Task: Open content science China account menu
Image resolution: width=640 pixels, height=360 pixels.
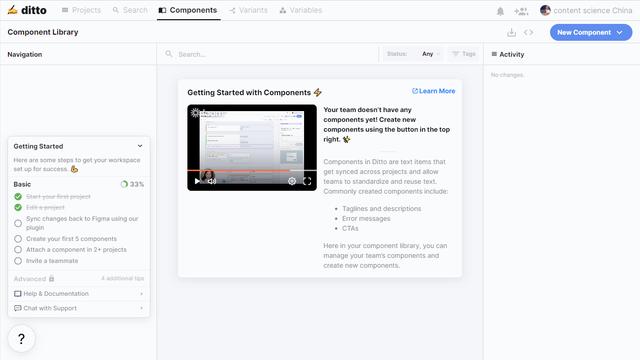Action: 586,10
